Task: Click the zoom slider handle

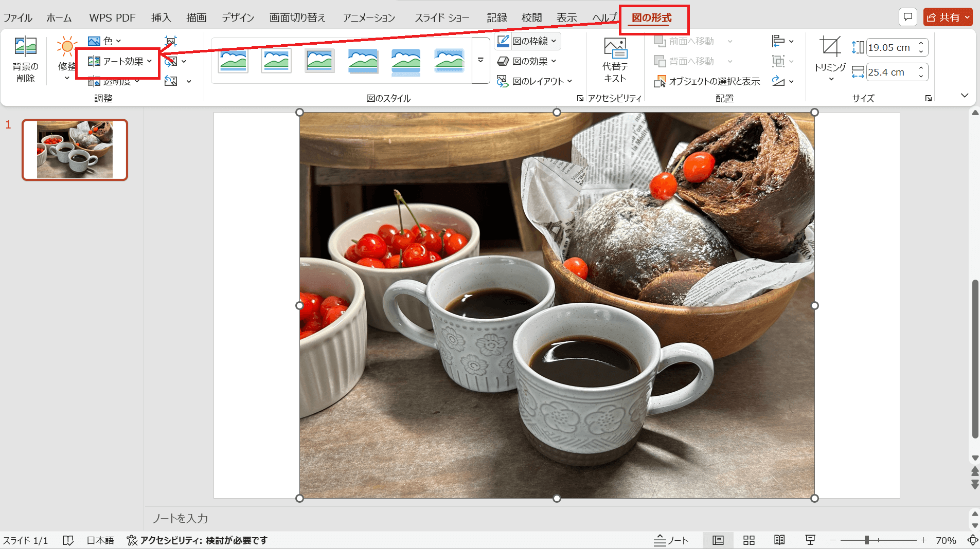Action: click(867, 540)
